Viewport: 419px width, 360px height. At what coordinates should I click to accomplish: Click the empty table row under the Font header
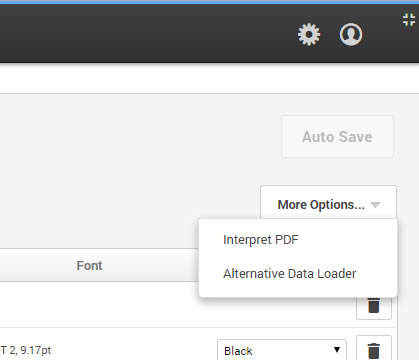(99, 305)
